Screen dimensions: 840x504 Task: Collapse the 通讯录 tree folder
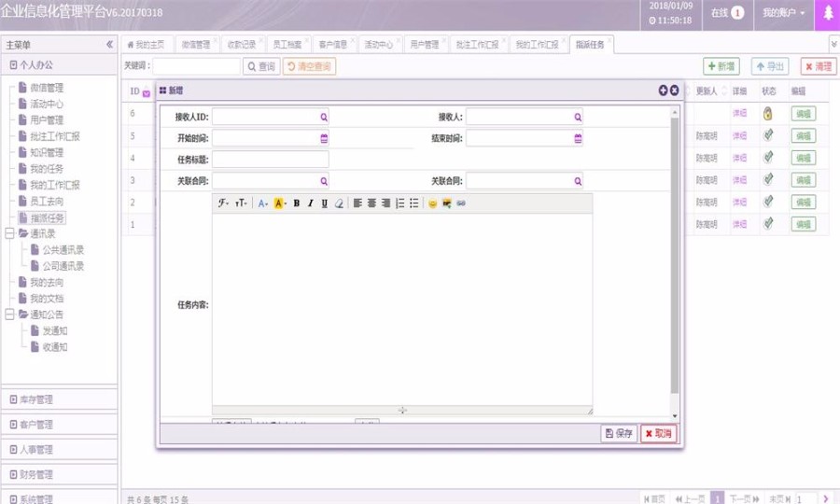click(9, 233)
